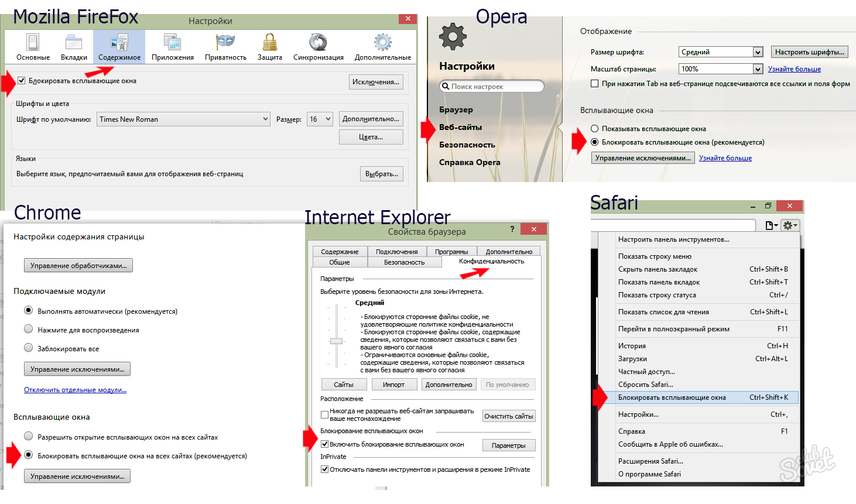Click Firefox Исключения button
856x504 pixels.
[376, 82]
